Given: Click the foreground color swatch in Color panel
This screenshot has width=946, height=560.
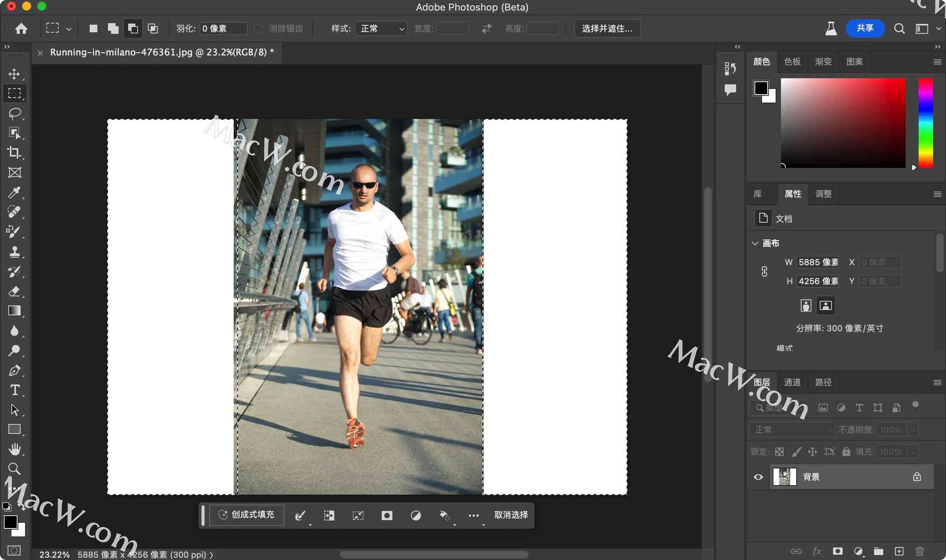Looking at the screenshot, I should (x=761, y=89).
